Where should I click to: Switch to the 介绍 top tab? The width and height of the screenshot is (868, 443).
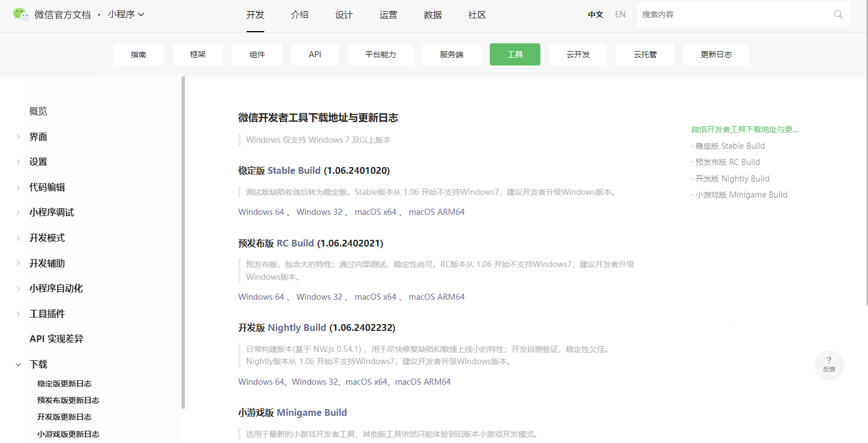300,15
